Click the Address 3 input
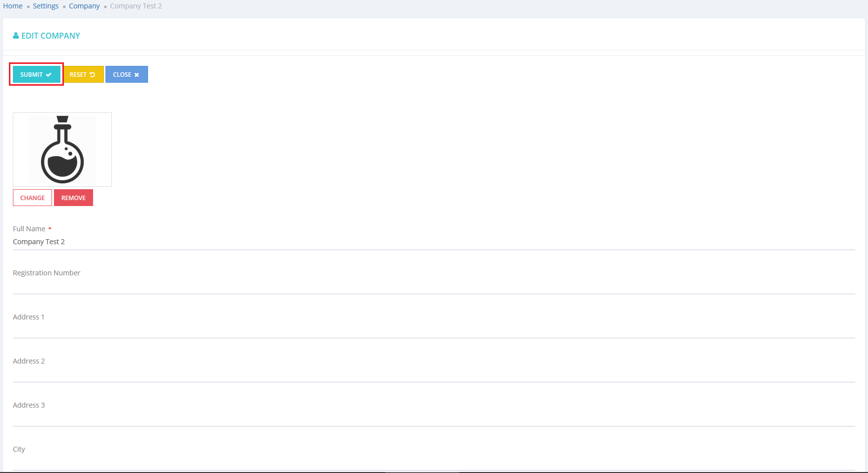 (434, 418)
